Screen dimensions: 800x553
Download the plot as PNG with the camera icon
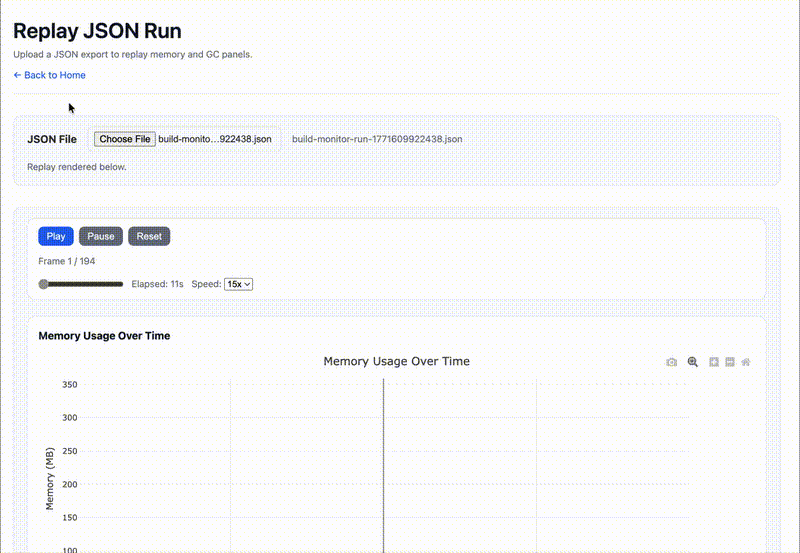pos(671,362)
